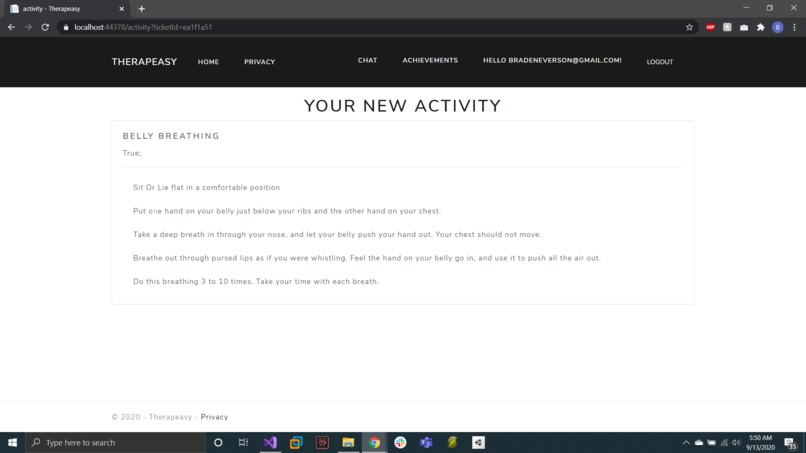Open Task View on taskbar
This screenshot has height=453, width=806.
(x=243, y=443)
